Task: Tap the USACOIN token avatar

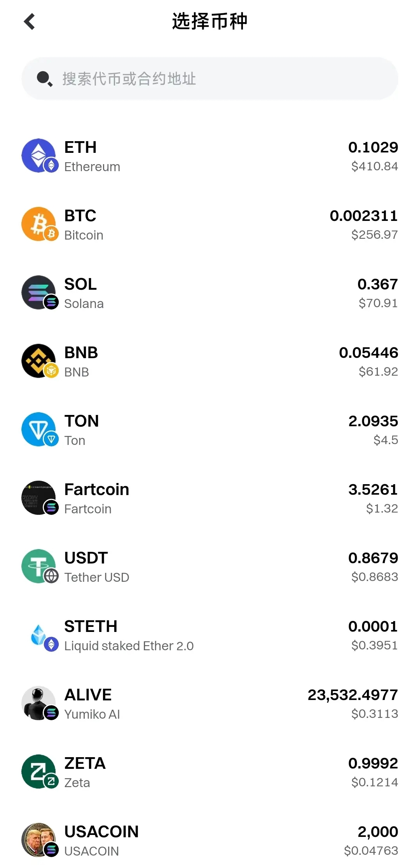Action: click(x=39, y=840)
